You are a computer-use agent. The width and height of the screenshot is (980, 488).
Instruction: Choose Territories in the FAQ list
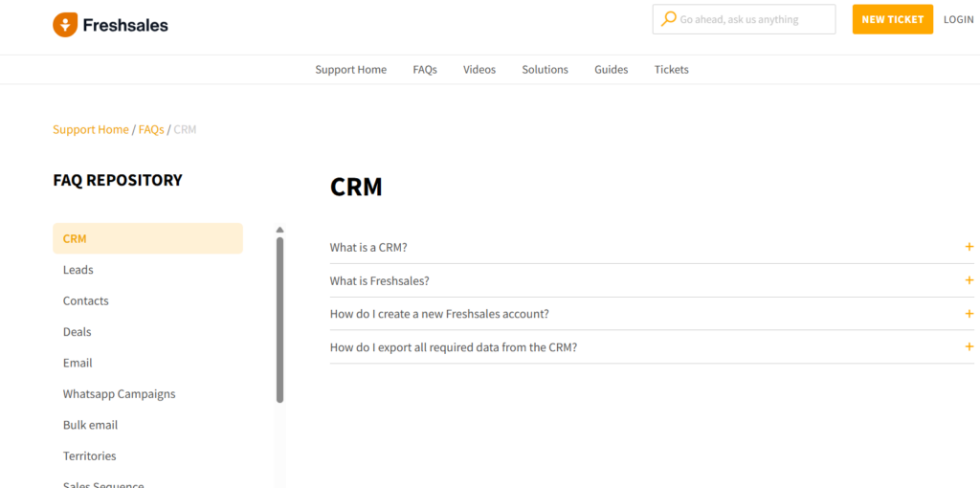(90, 456)
